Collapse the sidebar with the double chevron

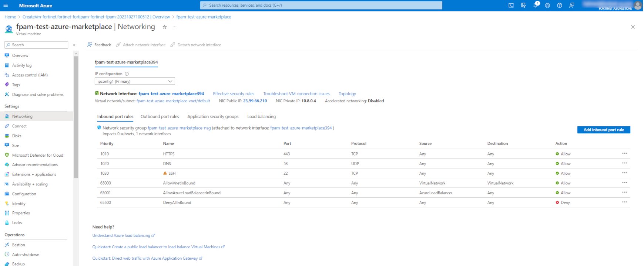(74, 45)
